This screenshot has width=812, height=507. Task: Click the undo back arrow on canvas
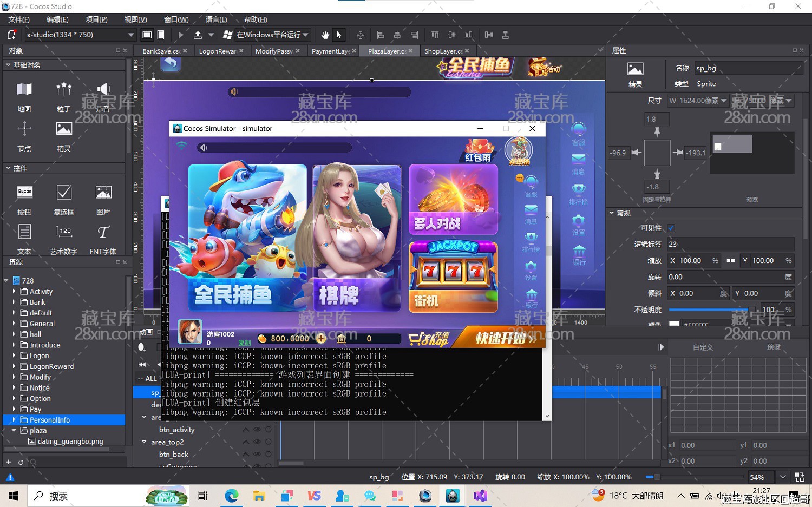click(171, 63)
